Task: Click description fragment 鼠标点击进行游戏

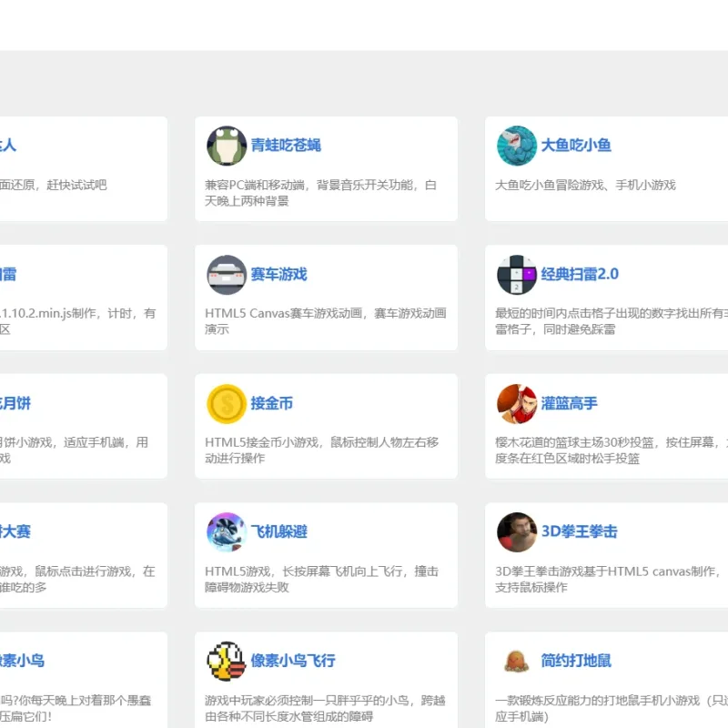Action: 83,571
